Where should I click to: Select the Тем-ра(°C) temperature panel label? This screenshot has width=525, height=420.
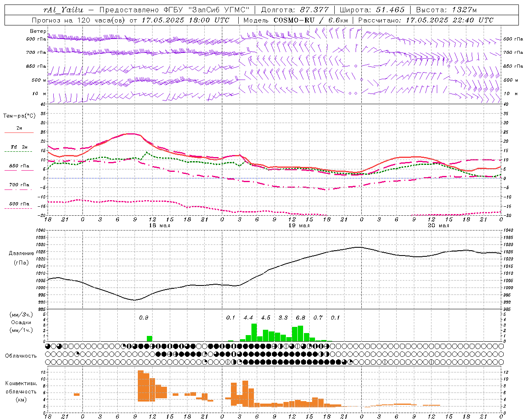point(19,116)
